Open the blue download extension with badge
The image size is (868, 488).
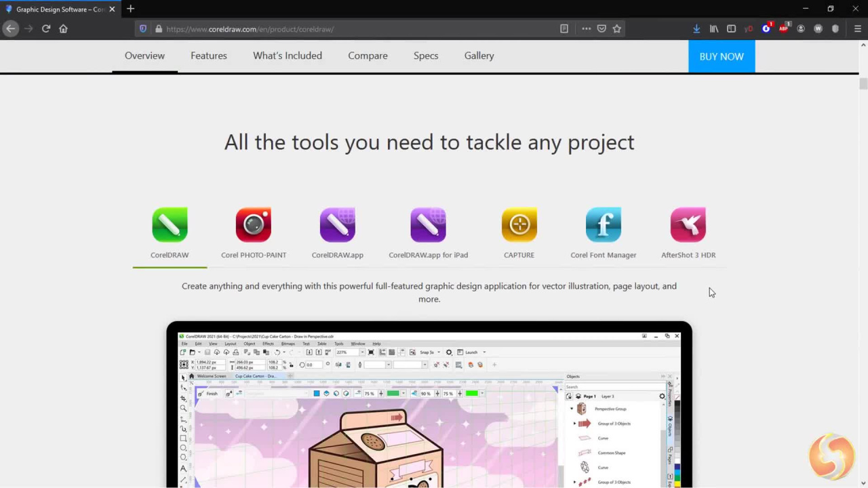point(766,28)
